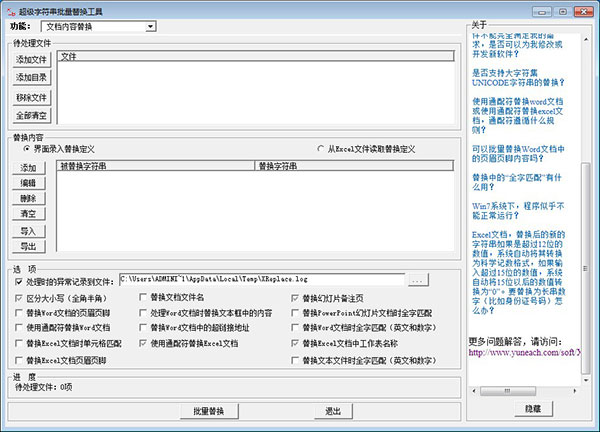This screenshot has width=600, height=432.
Task: Enable 替换文档文件名 checkbox
Action: click(143, 298)
